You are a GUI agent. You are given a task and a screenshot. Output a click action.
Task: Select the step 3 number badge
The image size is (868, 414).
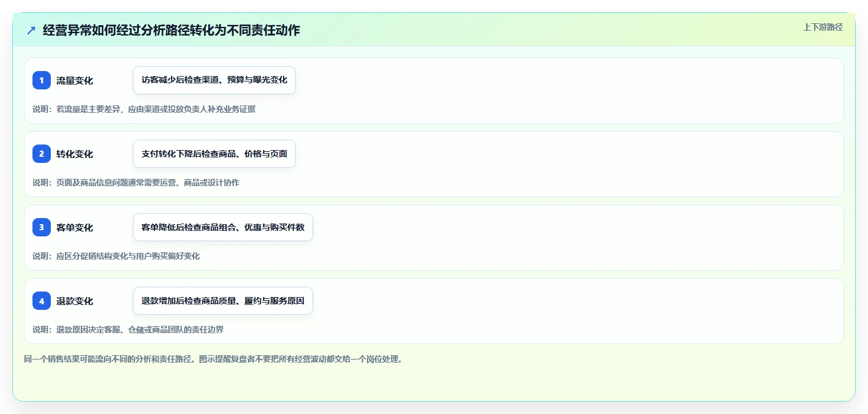click(42, 227)
